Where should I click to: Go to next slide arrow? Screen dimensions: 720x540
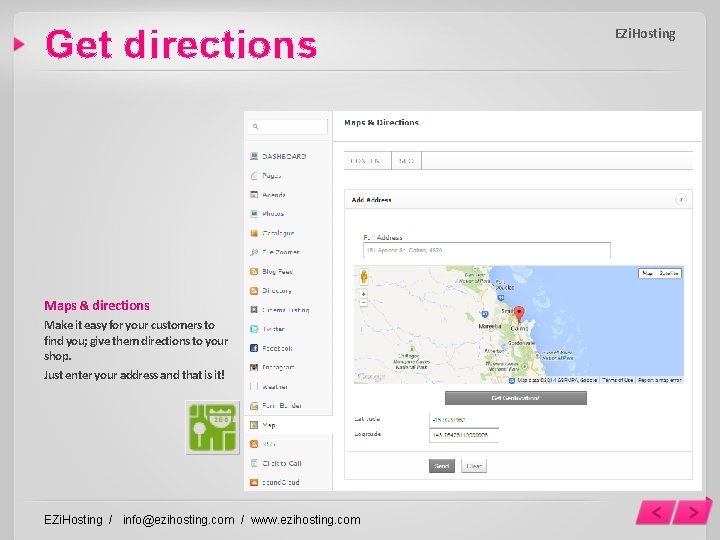[693, 511]
